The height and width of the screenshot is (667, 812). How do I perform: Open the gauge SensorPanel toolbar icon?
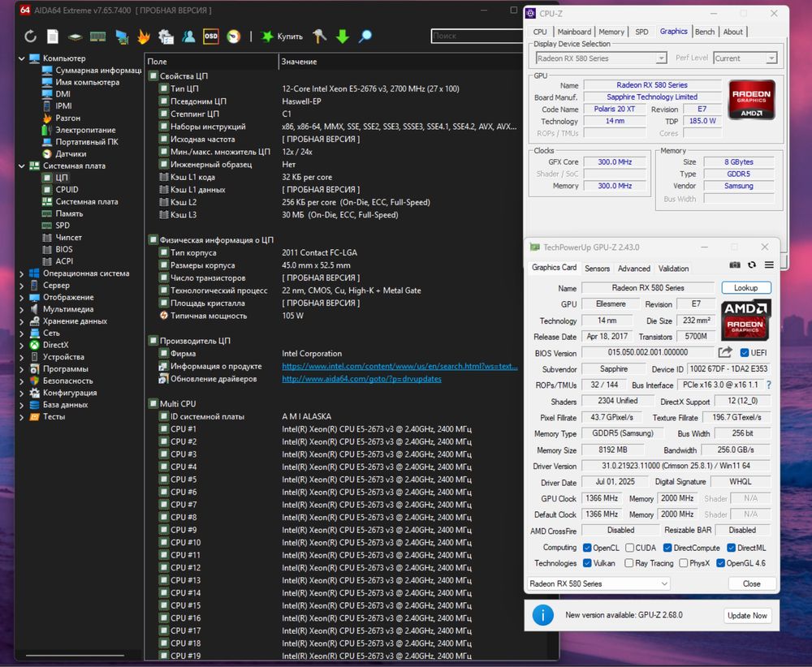[x=234, y=37]
